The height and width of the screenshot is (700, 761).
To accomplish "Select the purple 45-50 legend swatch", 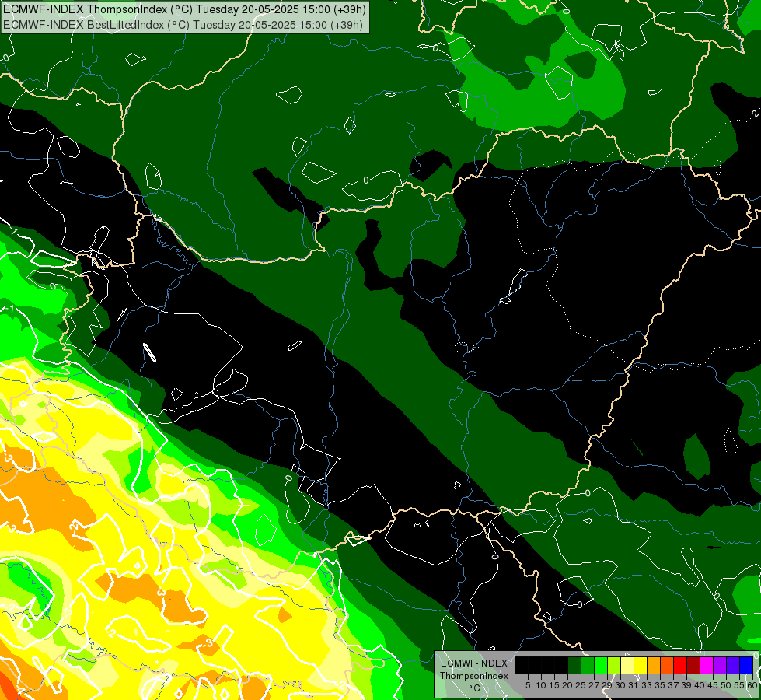I will (x=720, y=665).
